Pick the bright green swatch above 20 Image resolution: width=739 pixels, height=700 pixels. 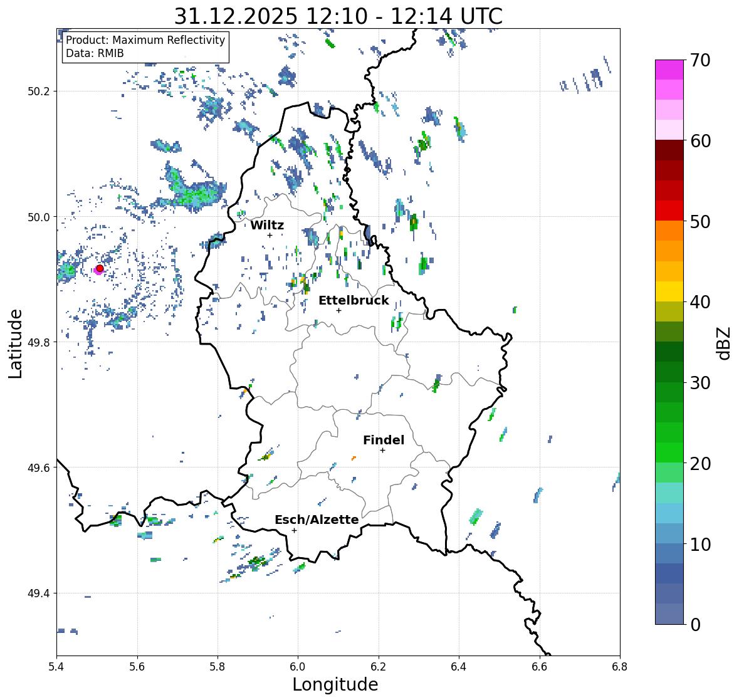(669, 452)
